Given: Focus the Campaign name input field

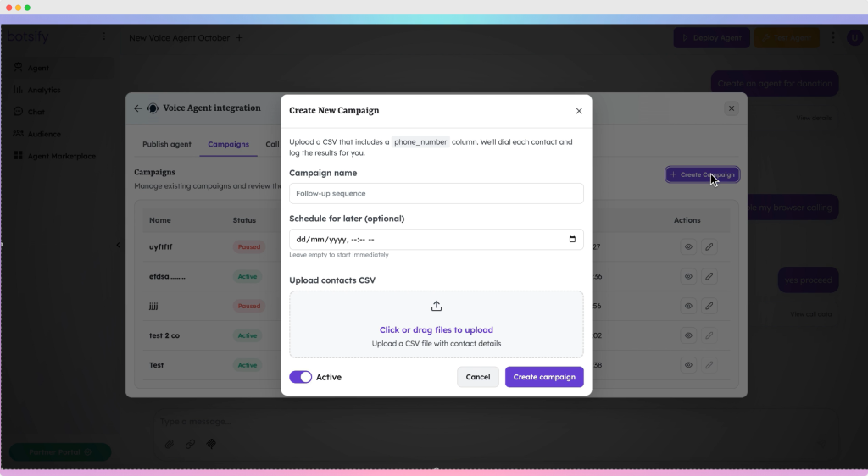Looking at the screenshot, I should click(x=436, y=194).
